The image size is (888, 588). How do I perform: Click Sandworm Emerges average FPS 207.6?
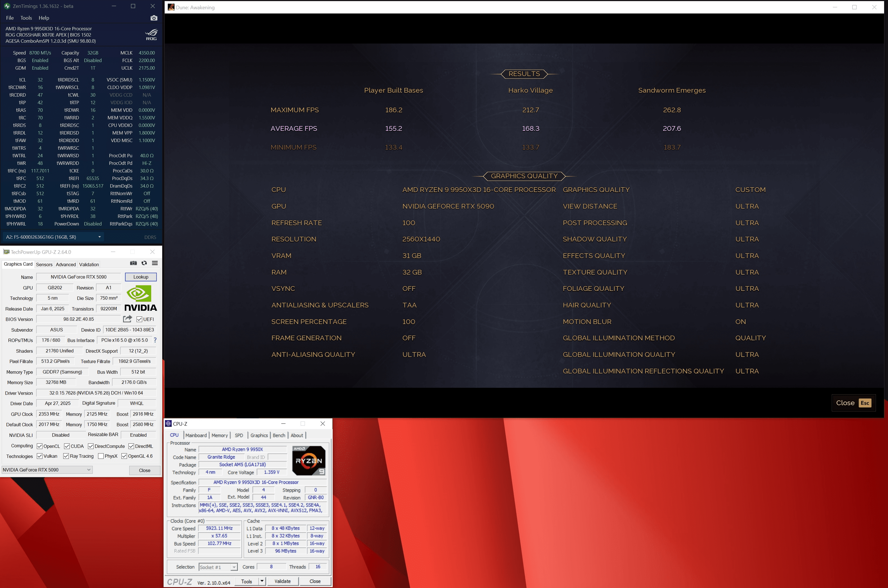pos(672,129)
